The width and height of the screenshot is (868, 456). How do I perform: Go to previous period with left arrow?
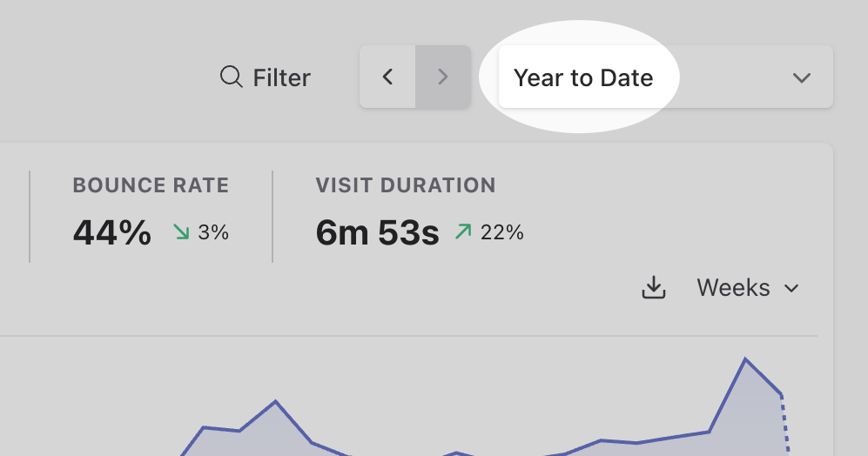(x=387, y=77)
